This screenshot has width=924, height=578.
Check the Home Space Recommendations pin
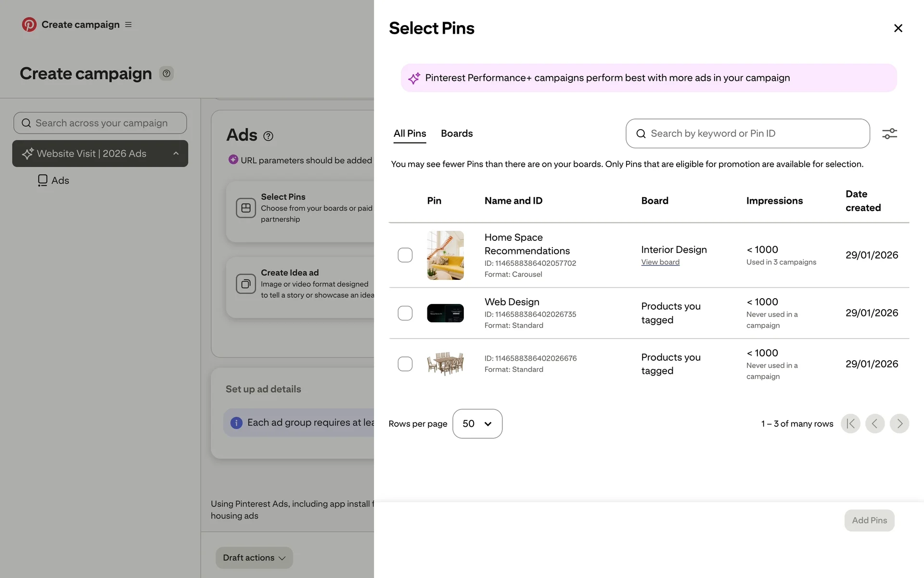click(x=405, y=255)
